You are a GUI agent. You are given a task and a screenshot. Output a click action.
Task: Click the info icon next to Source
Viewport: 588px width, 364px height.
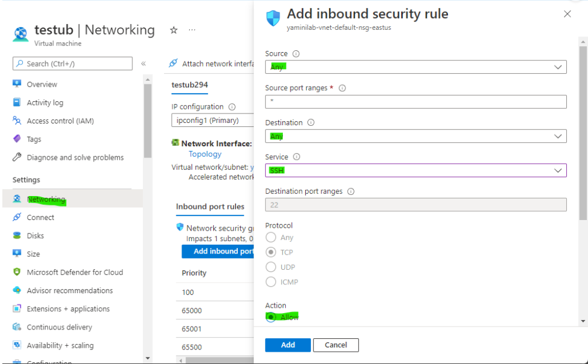tap(296, 54)
